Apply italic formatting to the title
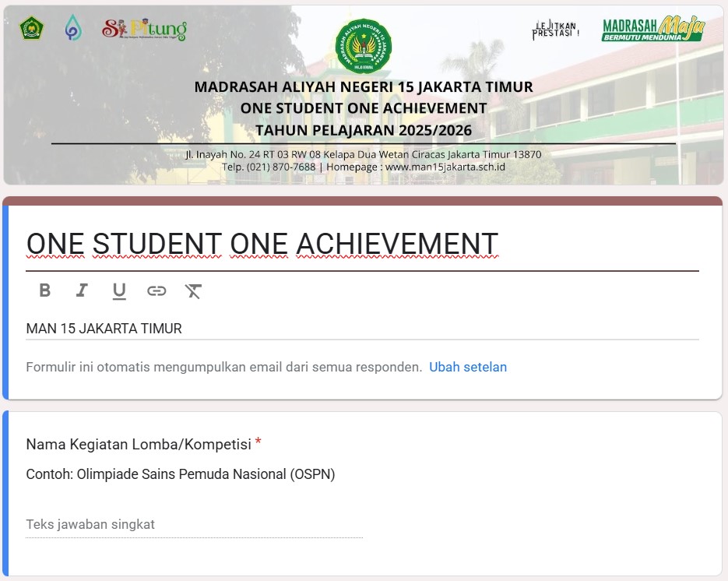Image resolution: width=728 pixels, height=581 pixels. 82,290
